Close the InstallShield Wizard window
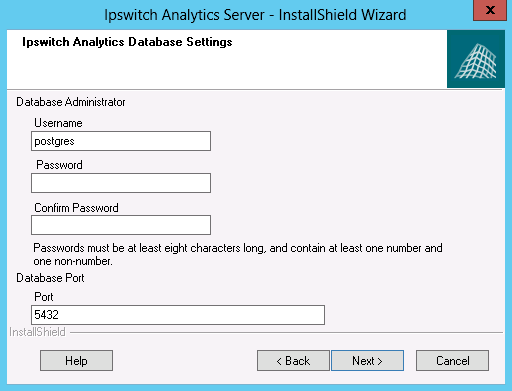 pyautogui.click(x=490, y=10)
